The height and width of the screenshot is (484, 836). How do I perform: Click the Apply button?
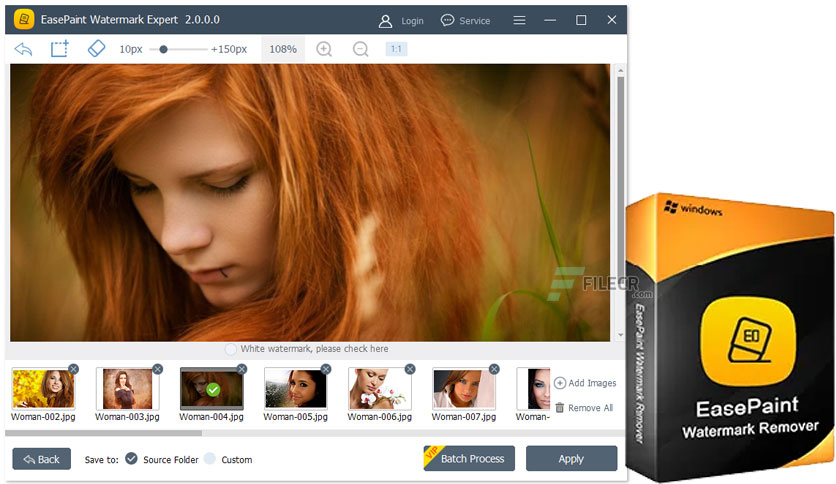pos(571,459)
